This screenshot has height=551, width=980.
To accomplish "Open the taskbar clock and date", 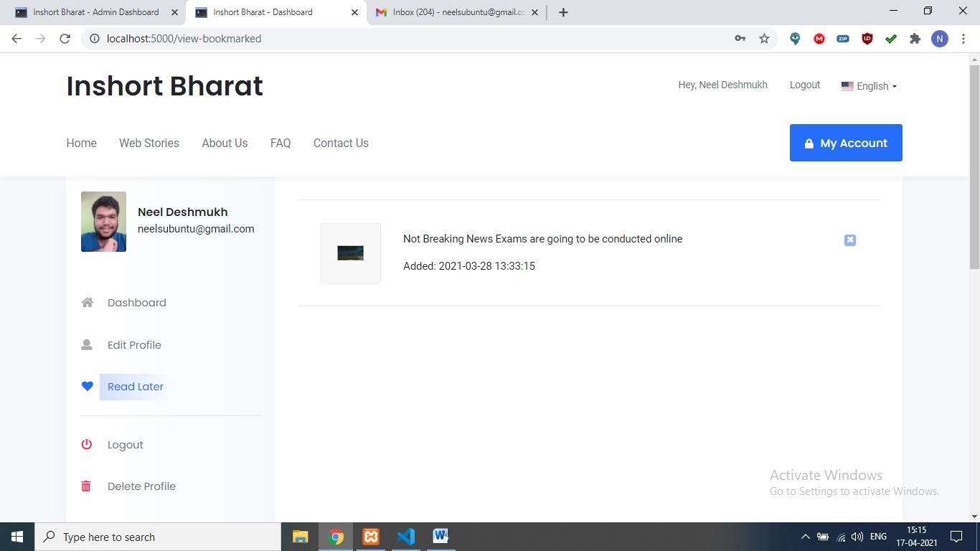I will point(916,537).
